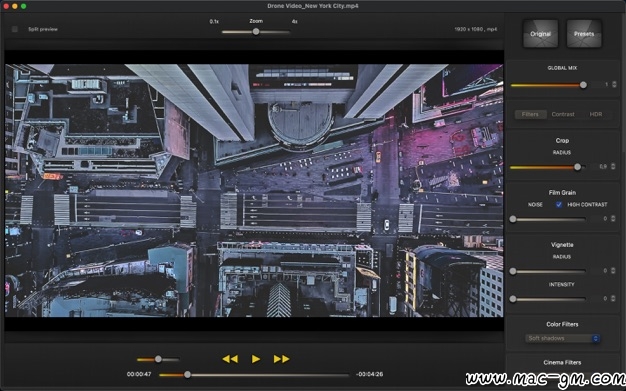This screenshot has height=391, width=626.
Task: Click the Film Grain noise stepper arrows
Action: pyautogui.click(x=613, y=218)
